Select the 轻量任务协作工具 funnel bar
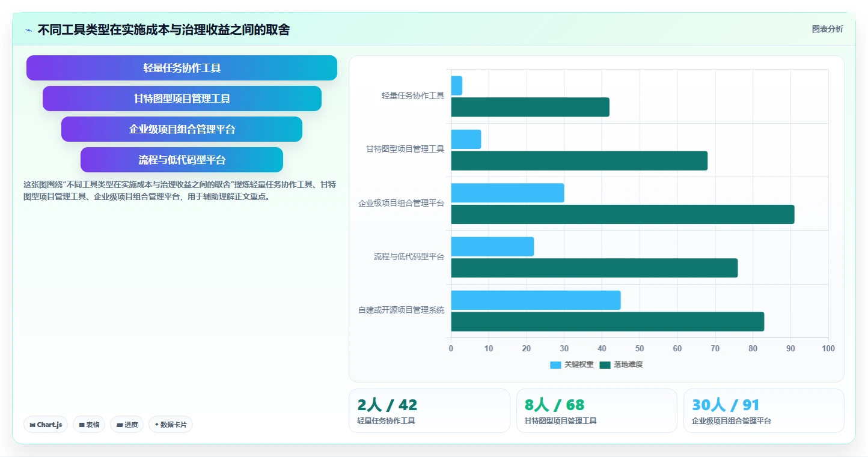868x457 pixels. pos(182,68)
